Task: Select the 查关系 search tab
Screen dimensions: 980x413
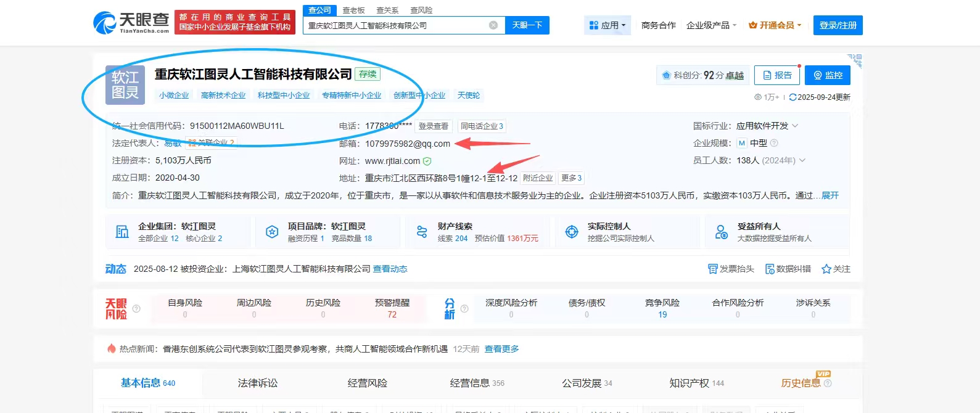Action: 387,10
